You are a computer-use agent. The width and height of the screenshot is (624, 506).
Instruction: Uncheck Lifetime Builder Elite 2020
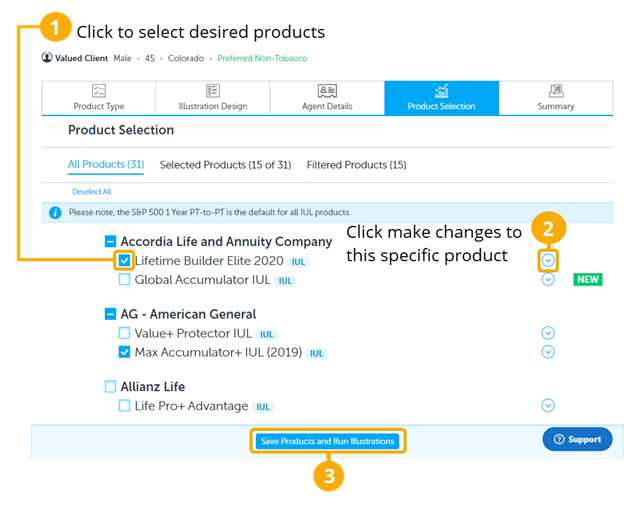pos(124,260)
